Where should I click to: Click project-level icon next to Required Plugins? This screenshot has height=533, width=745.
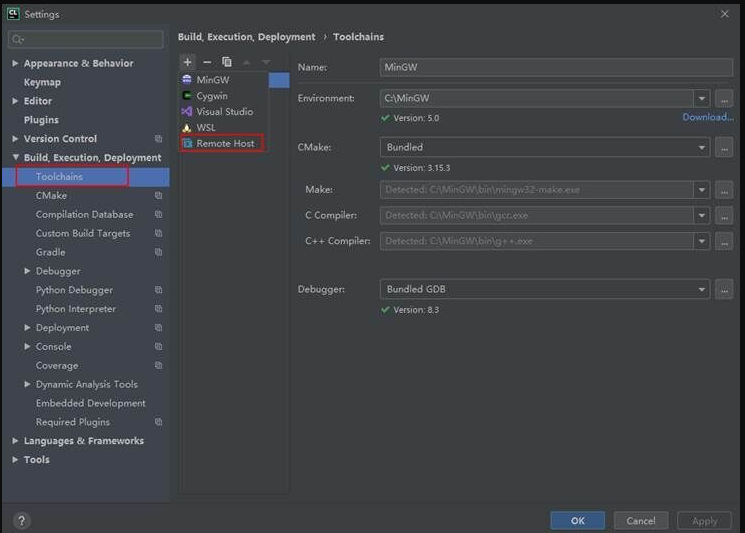tap(158, 422)
